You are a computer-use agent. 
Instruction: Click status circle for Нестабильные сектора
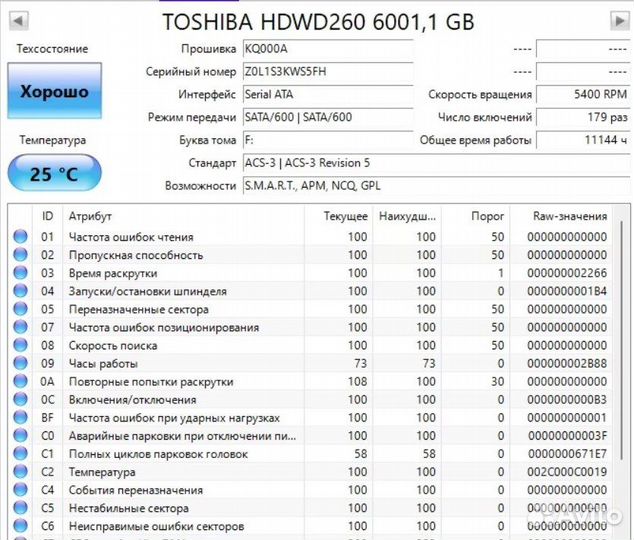(x=20, y=508)
